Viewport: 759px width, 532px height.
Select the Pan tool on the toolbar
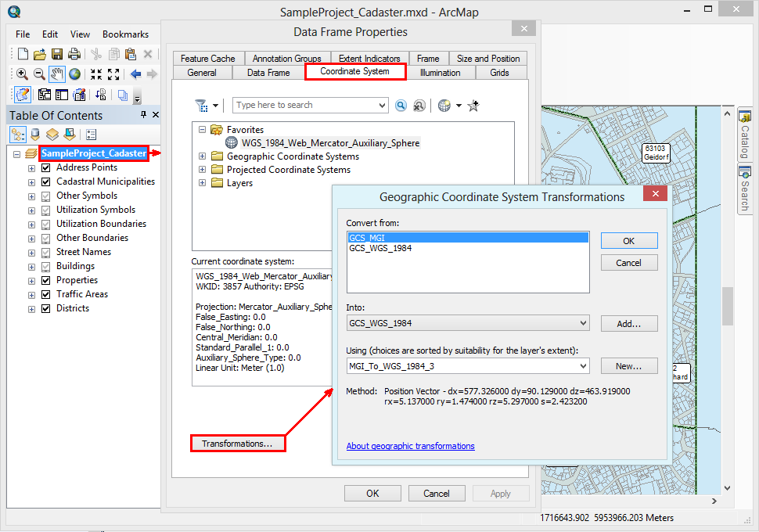pos(56,74)
